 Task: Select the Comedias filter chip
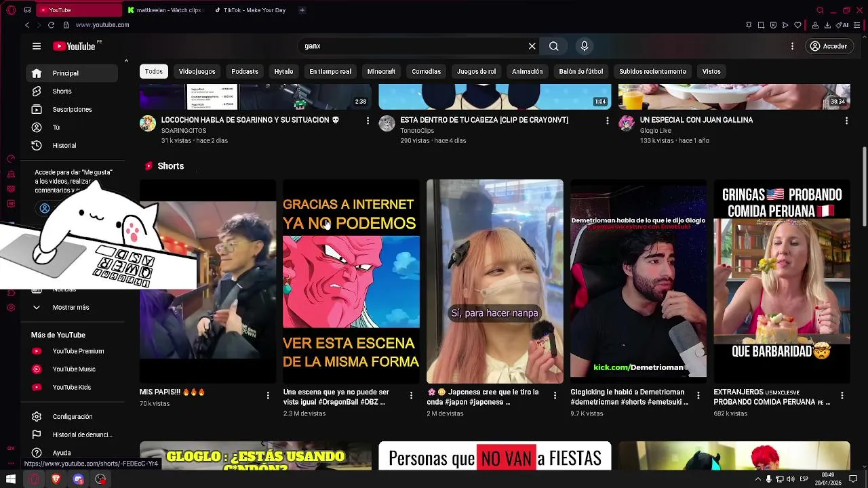[426, 71]
